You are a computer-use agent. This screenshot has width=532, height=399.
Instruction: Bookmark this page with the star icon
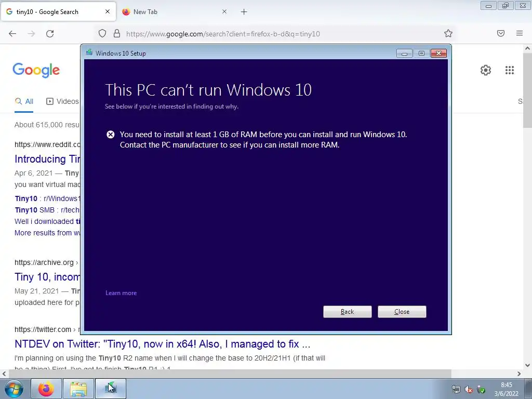[x=448, y=33]
